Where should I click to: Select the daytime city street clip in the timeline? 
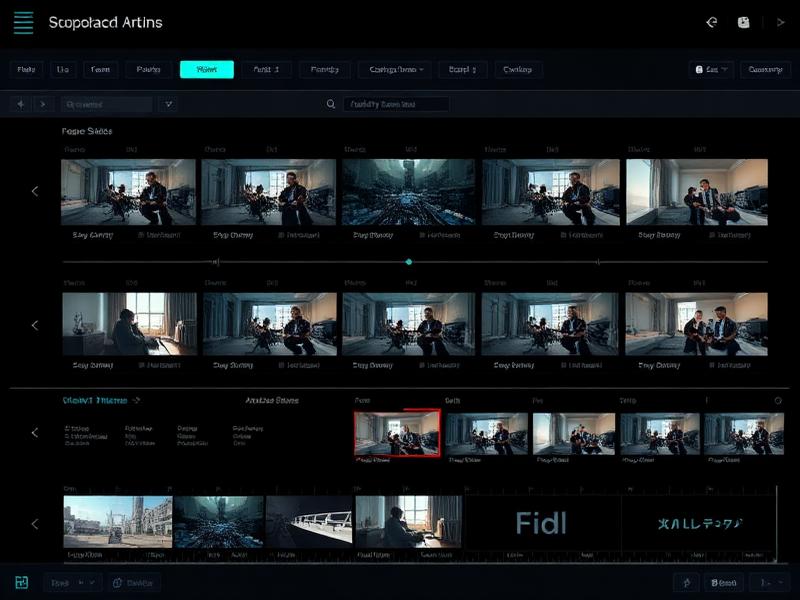coord(118,522)
